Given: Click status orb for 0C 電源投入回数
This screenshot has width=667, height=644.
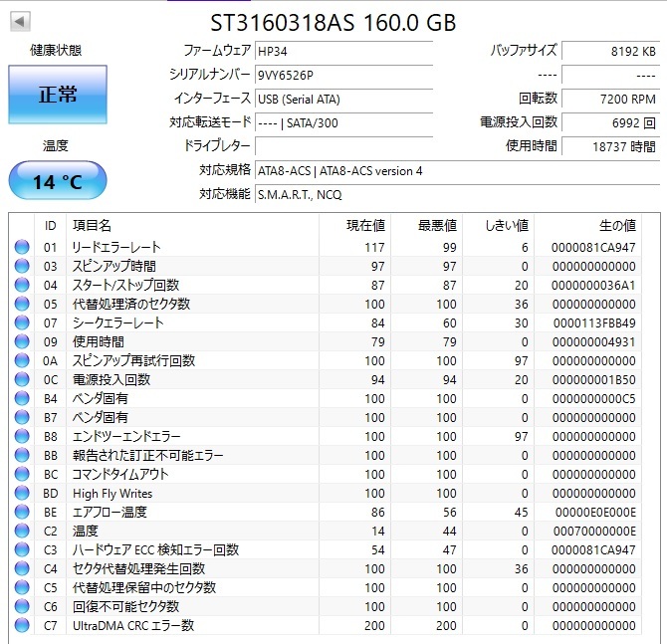Looking at the screenshot, I should pos(22,379).
